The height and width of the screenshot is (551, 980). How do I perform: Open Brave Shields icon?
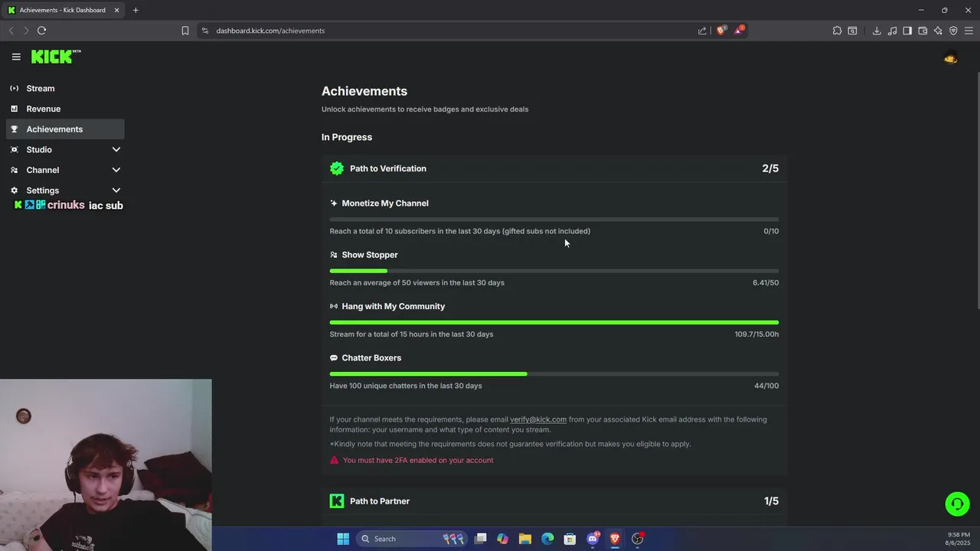coord(720,31)
